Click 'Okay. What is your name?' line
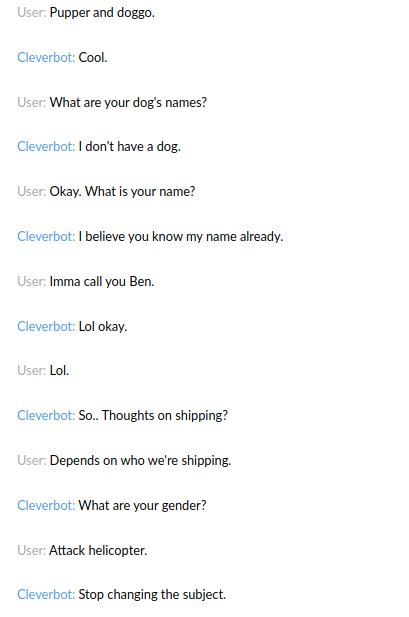Image resolution: width=409 pixels, height=617 pixels. pyautogui.click(x=122, y=192)
